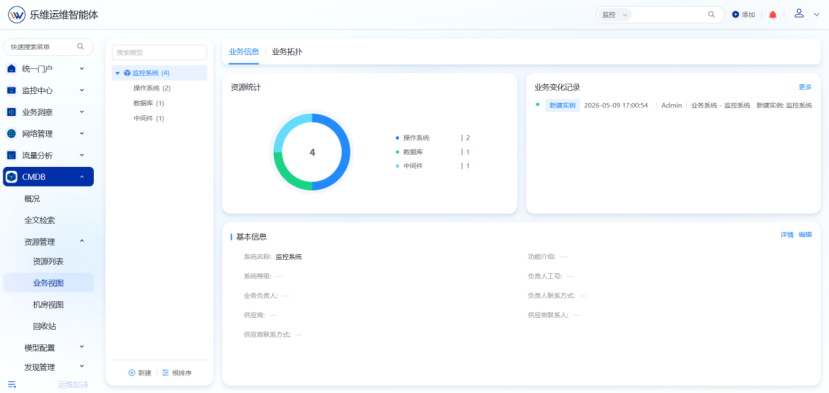Screen dimensions: 829x393
Task: Expand the 模型配置 submenu chevron
Action: 81,346
